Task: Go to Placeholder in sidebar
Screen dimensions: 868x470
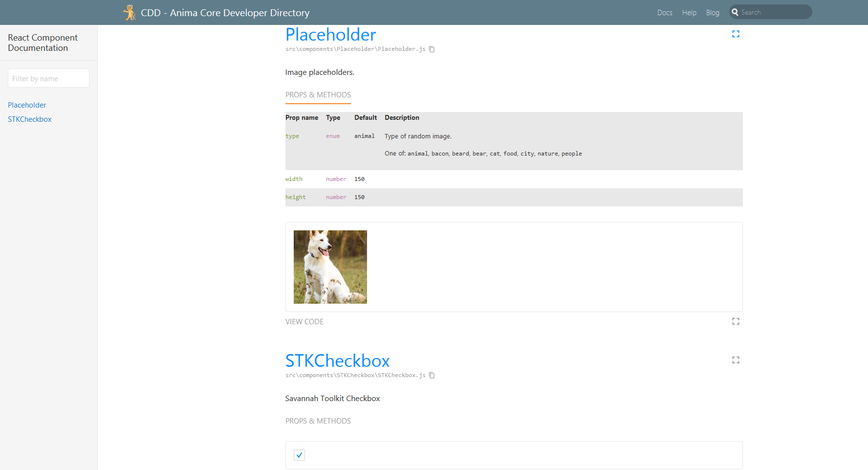Action: click(x=27, y=105)
